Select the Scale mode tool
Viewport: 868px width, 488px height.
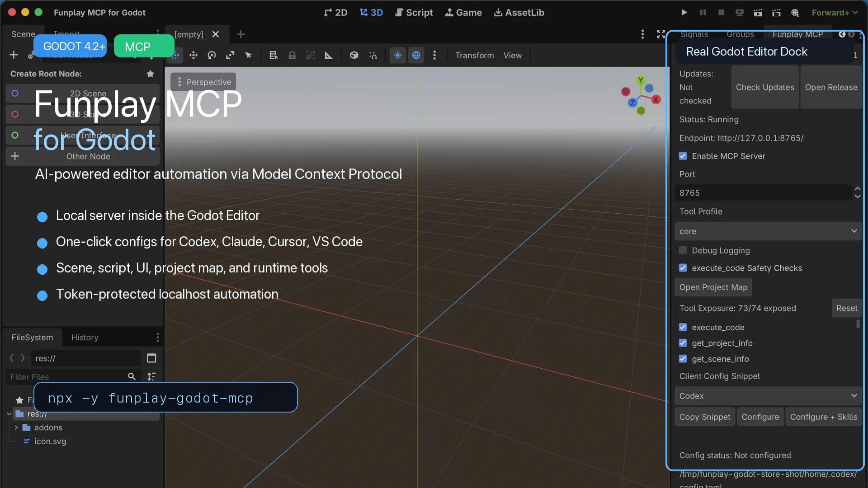click(230, 55)
